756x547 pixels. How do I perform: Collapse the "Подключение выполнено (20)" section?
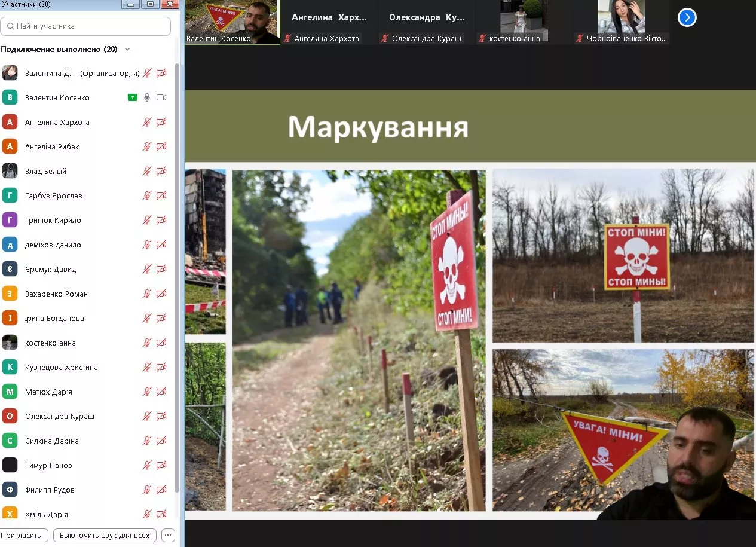coord(127,49)
